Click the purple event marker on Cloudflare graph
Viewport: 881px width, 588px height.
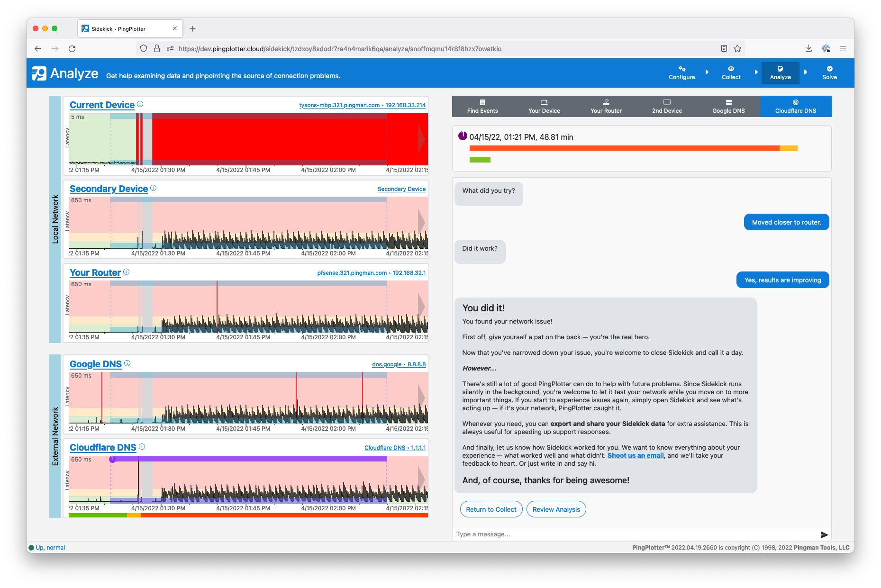point(113,459)
